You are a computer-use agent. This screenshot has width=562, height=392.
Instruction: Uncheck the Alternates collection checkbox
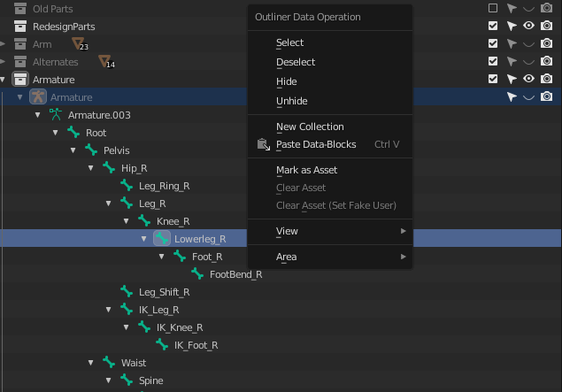[x=493, y=61]
